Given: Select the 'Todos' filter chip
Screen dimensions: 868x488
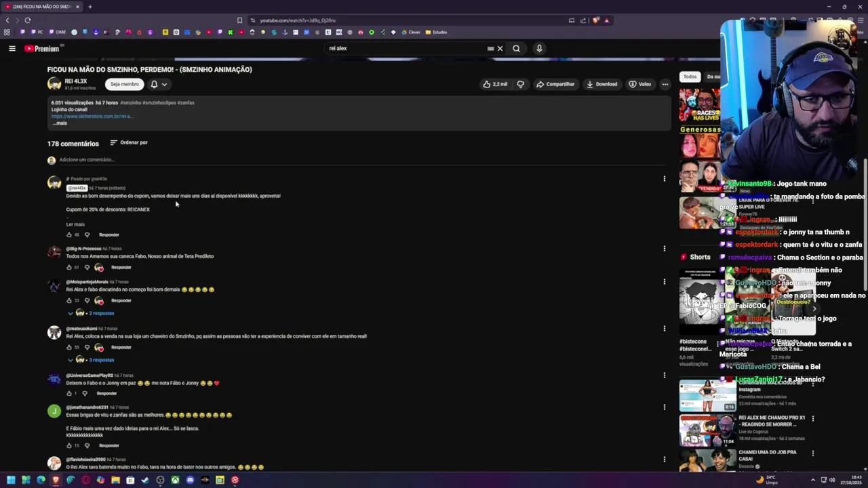Looking at the screenshot, I should pos(690,77).
